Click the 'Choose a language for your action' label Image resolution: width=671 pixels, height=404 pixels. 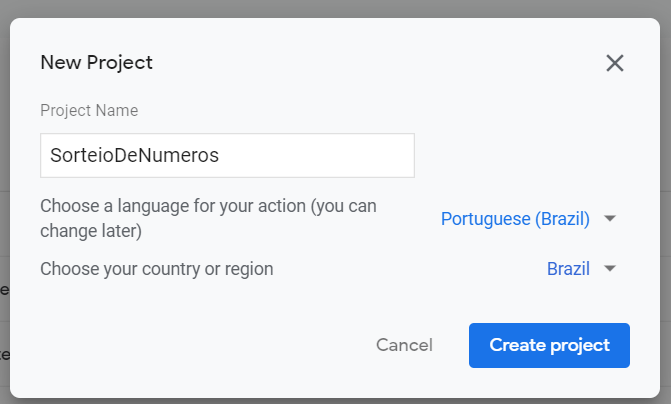208,218
